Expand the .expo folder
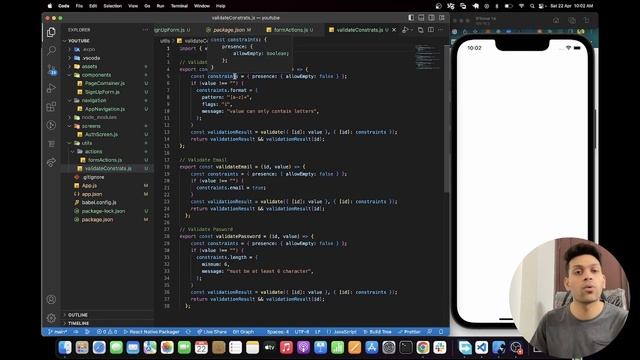 tap(88, 49)
